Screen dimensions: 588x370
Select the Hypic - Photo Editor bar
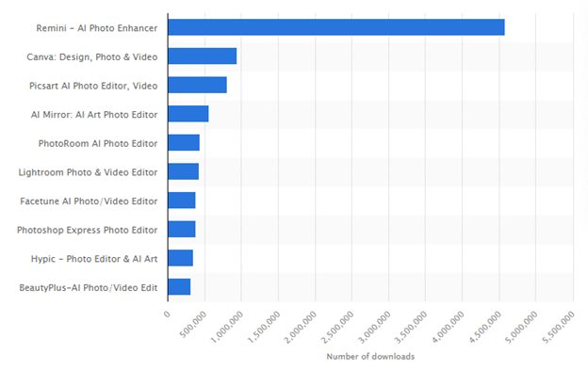point(181,258)
